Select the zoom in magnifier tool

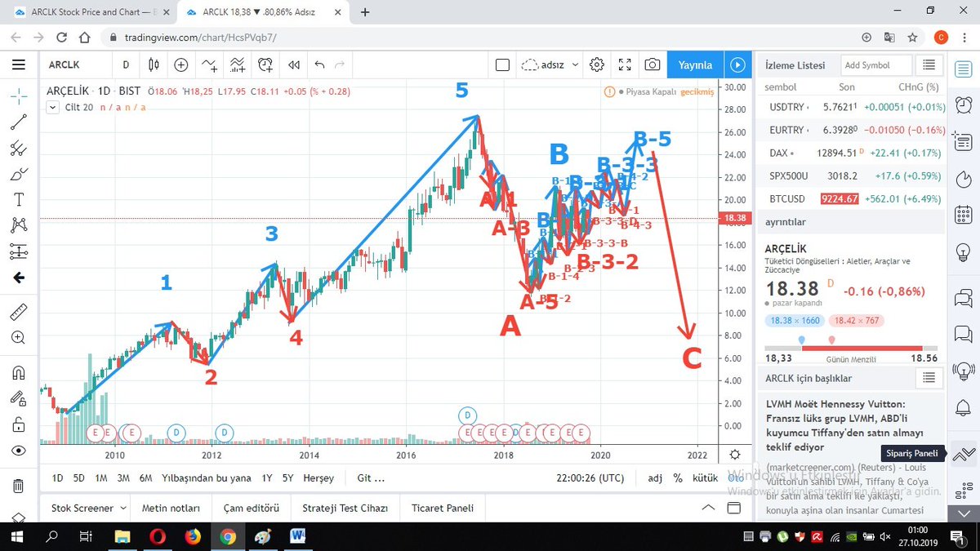[x=18, y=337]
